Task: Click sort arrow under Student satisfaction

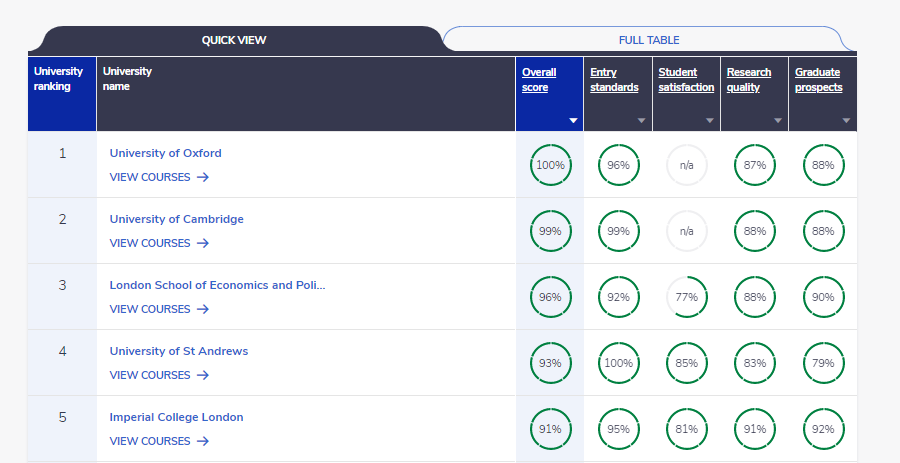Action: tap(709, 120)
